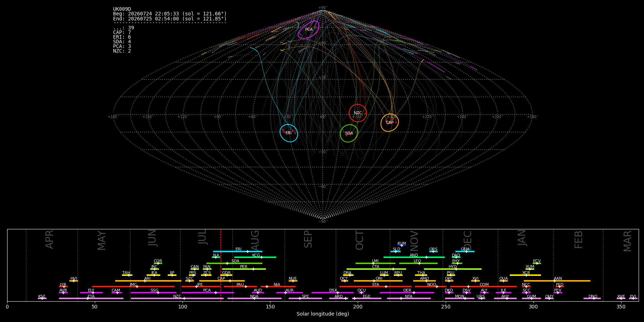644x322 pixels.
Task: Click the ORI shower bar in timeline
Action: [x=378, y=281]
